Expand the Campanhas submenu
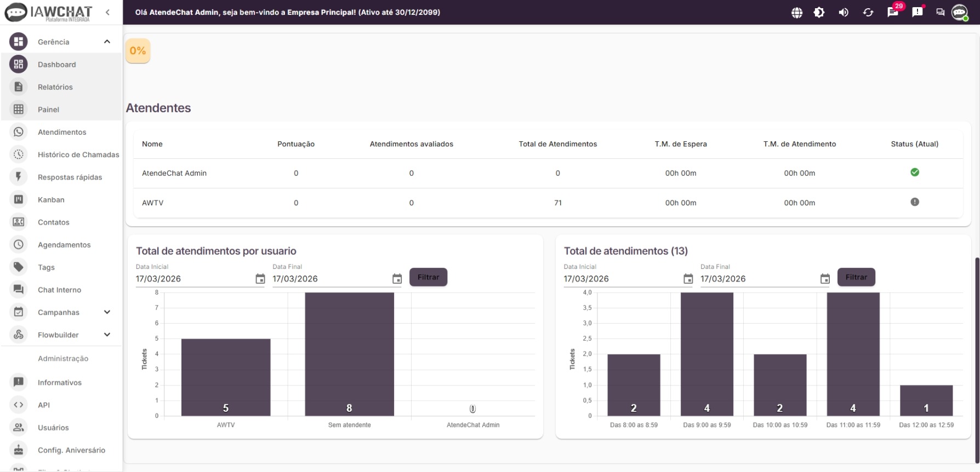Image resolution: width=980 pixels, height=472 pixels. 107,312
